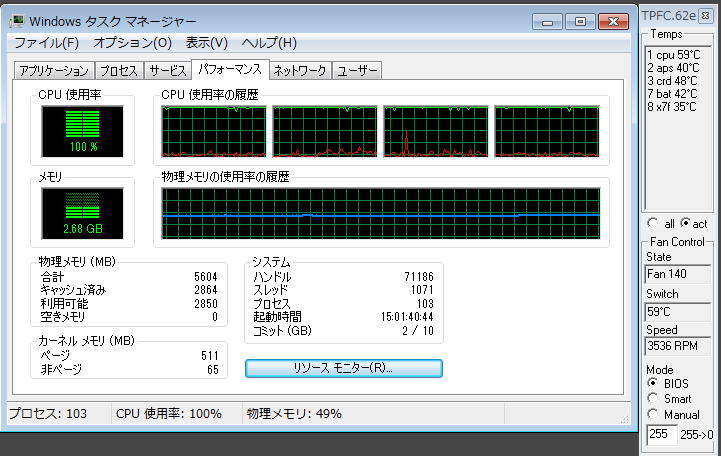Click the リソース モニター(R)... button
Viewport: 721px width, 456px height.
click(x=343, y=368)
